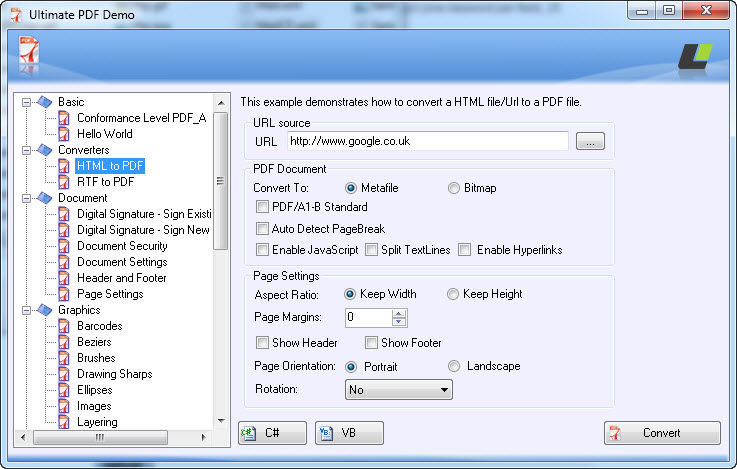737x469 pixels.
Task: Click the PDF icon beside Ellipses
Action: (x=64, y=390)
